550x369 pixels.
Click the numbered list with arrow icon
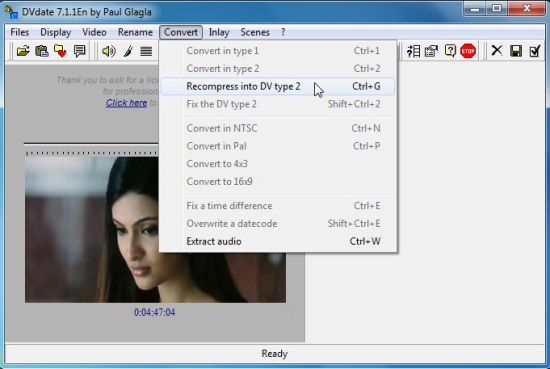[x=413, y=51]
